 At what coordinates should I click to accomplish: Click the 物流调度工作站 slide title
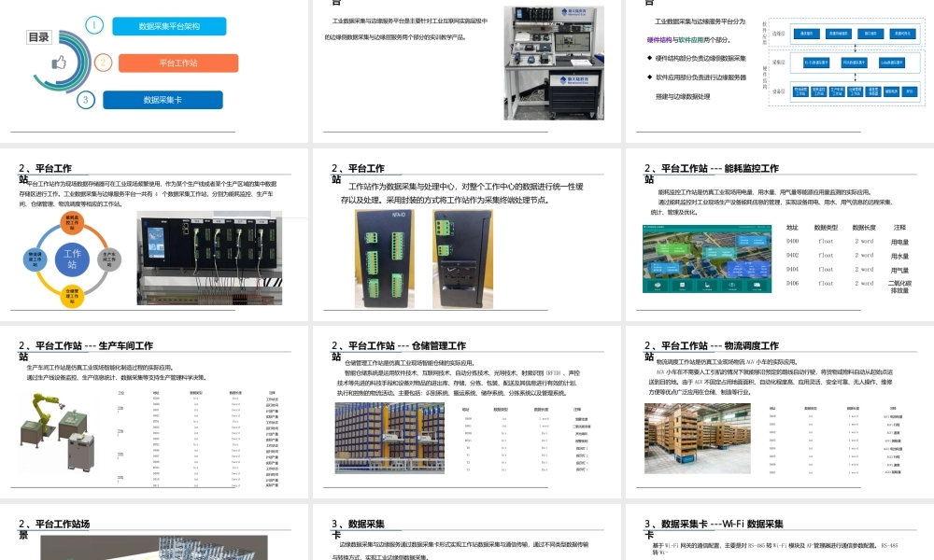[x=711, y=351]
